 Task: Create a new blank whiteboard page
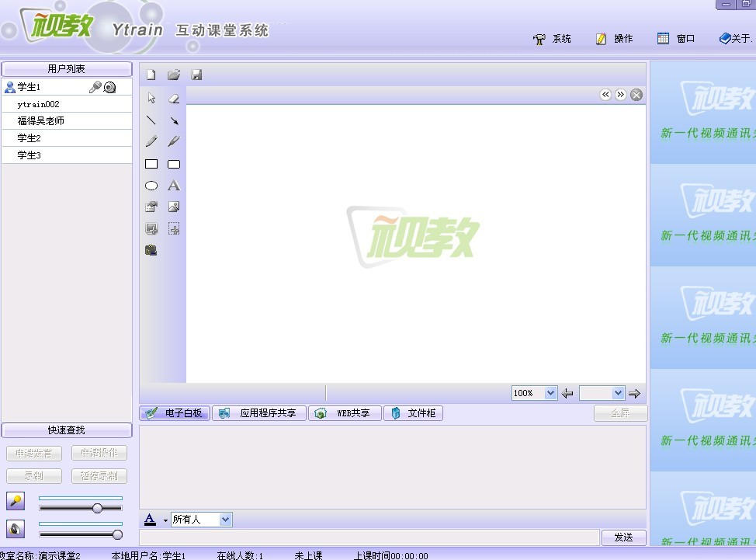coord(151,75)
